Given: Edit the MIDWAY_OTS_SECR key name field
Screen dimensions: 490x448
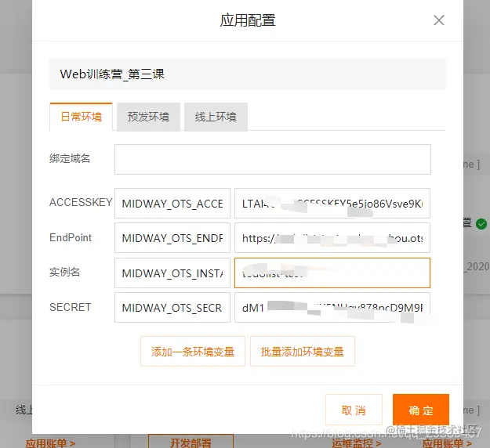Looking at the screenshot, I should (172, 308).
